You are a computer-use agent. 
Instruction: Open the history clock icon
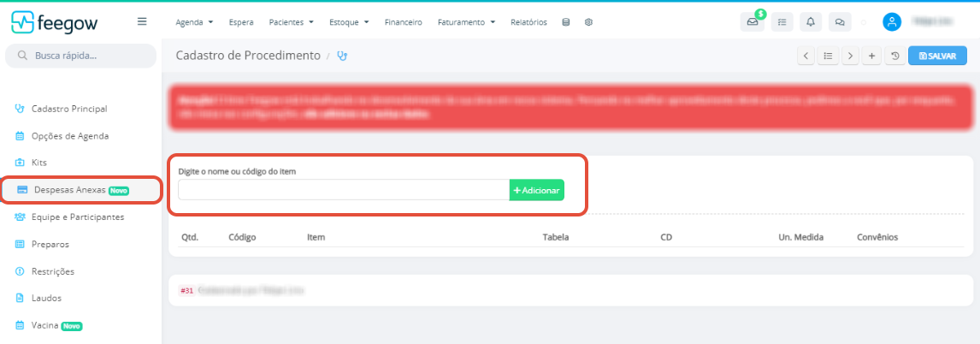point(895,56)
